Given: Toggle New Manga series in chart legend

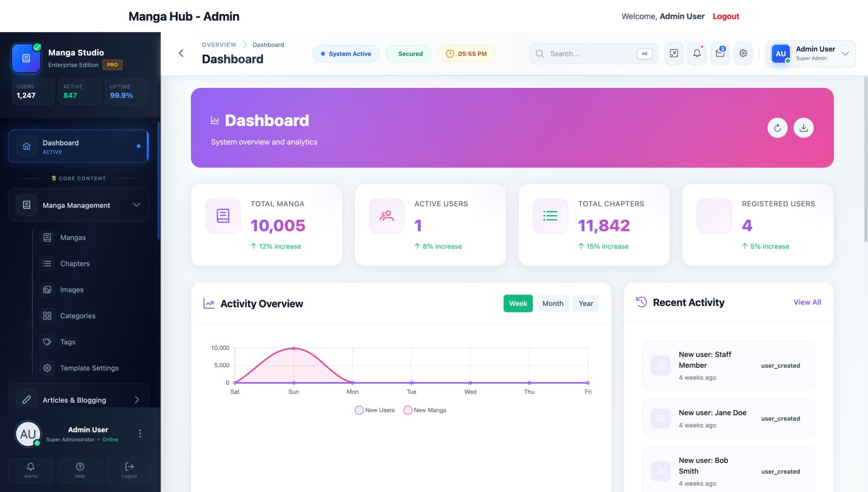Looking at the screenshot, I should (x=425, y=410).
